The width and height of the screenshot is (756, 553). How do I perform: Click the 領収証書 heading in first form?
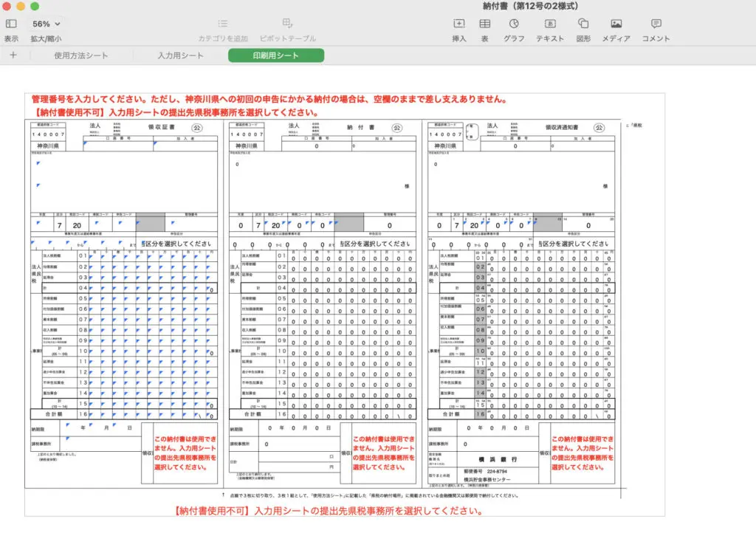[x=159, y=128]
